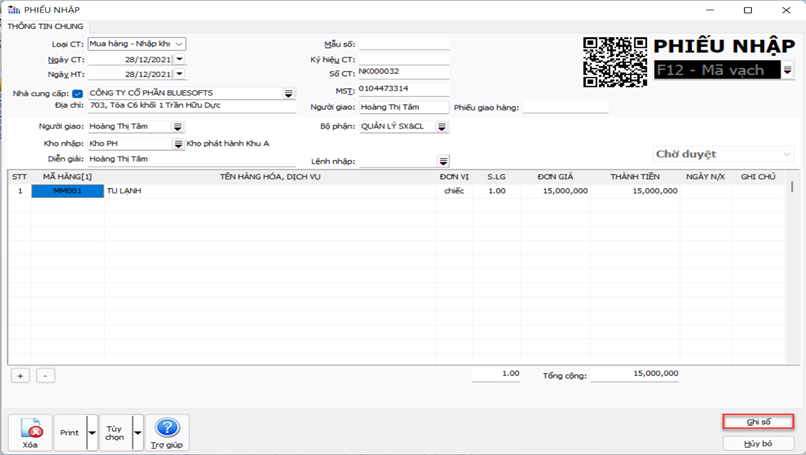Open the Ngày HT date picker arrow

click(x=179, y=74)
